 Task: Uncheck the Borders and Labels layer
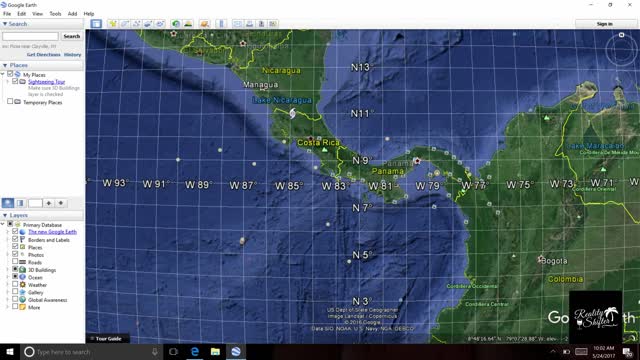click(x=15, y=240)
